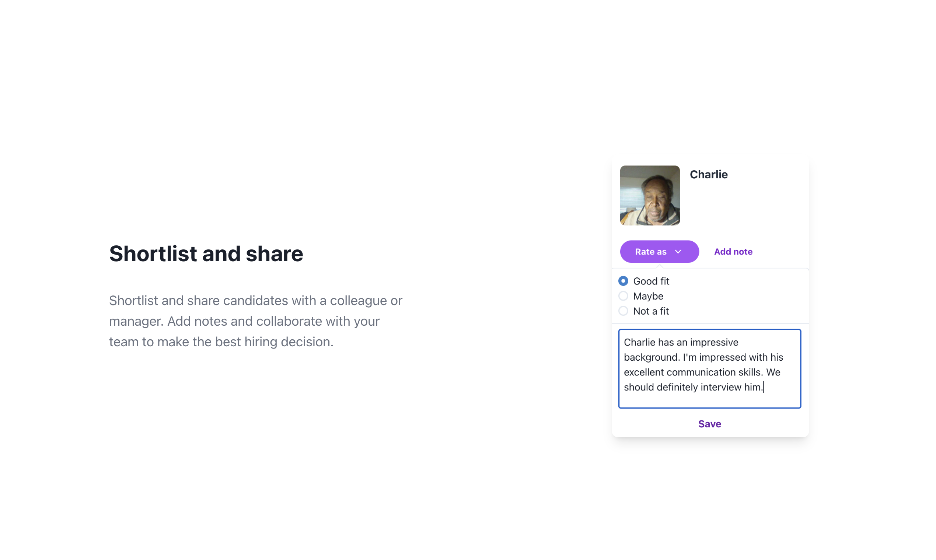Screen dimensions: 936x560
Task: Focus the note text area about Charlie
Action: [709, 369]
